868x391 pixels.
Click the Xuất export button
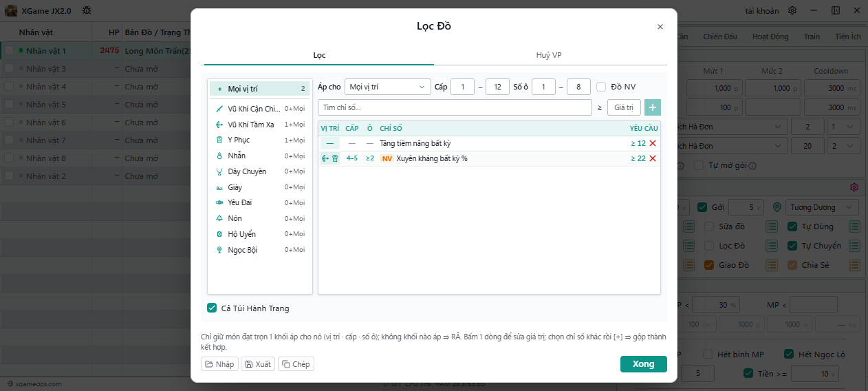(x=258, y=364)
